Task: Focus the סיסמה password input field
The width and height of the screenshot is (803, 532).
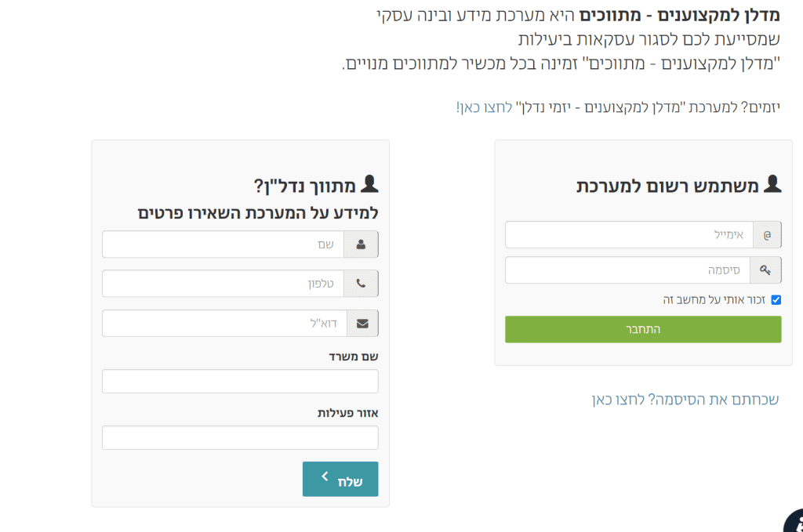Action: [627, 270]
